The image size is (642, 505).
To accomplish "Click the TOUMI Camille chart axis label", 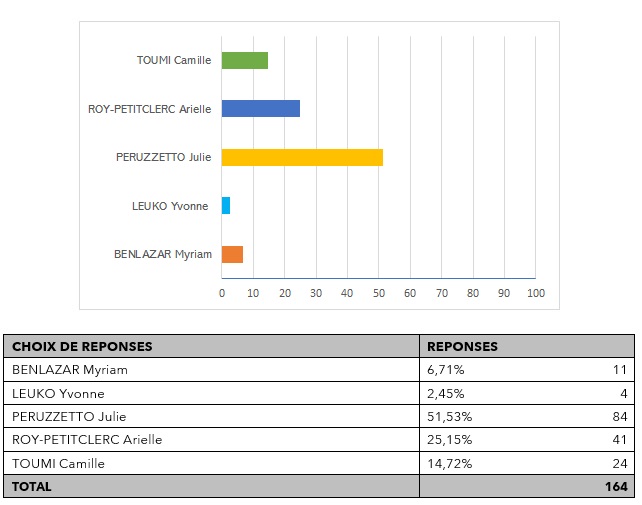I will (x=174, y=60).
